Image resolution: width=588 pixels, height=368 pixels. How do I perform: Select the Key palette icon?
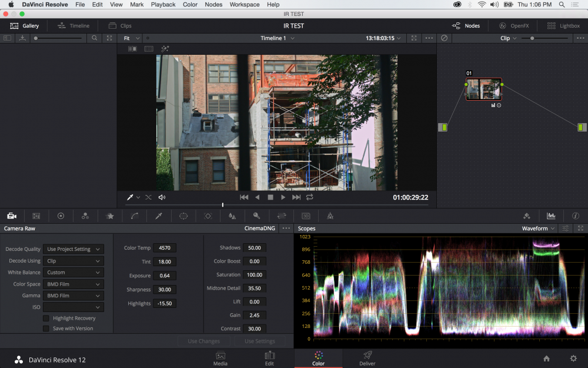pyautogui.click(x=256, y=216)
